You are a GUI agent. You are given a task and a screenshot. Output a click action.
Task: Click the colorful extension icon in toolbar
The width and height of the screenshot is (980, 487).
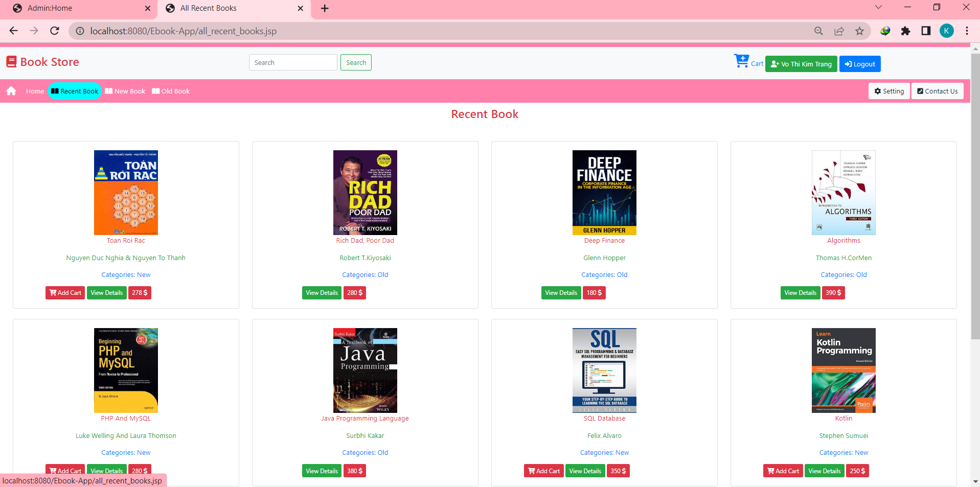click(885, 31)
